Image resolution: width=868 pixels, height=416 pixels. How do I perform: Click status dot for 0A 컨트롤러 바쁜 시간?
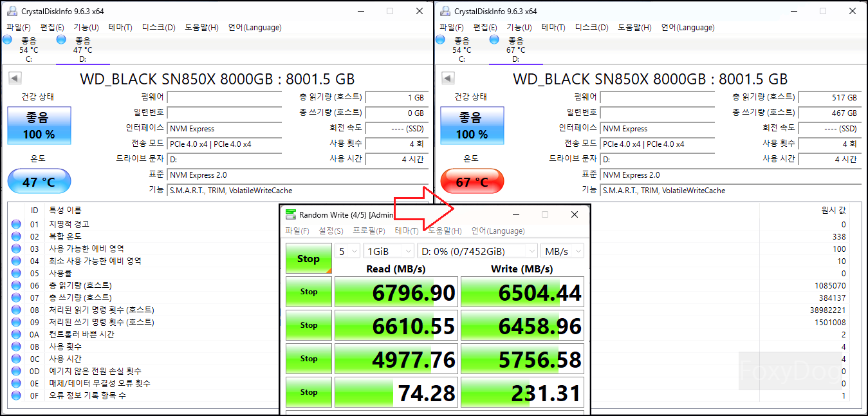[x=16, y=334]
